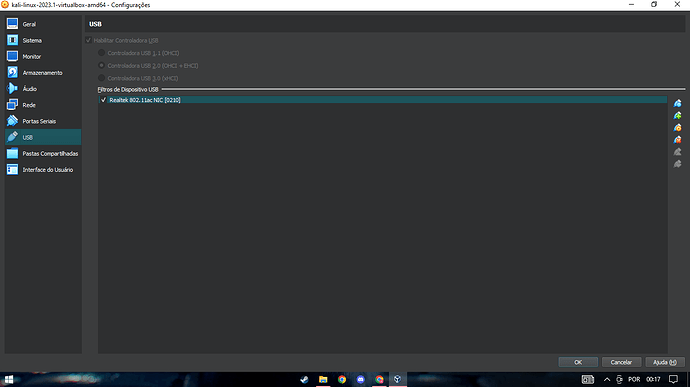
Task: Open Interface do Usuário settings
Action: click(43, 170)
